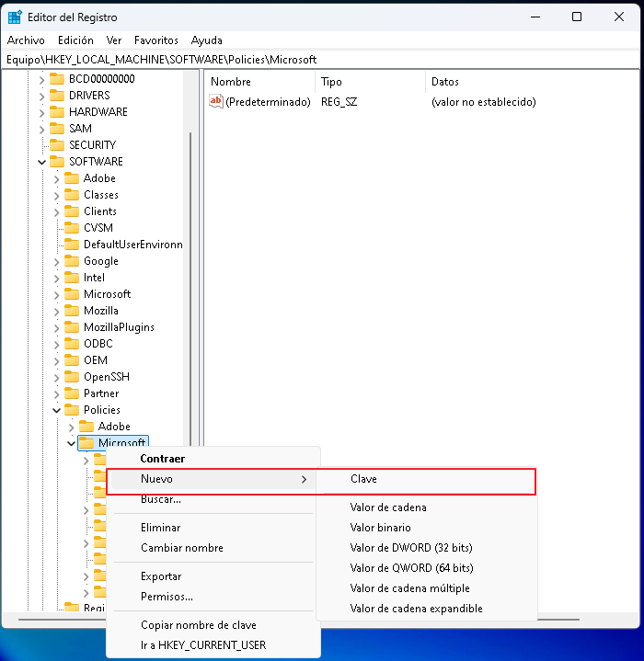
Task: Click the Clients folder icon
Action: [72, 211]
